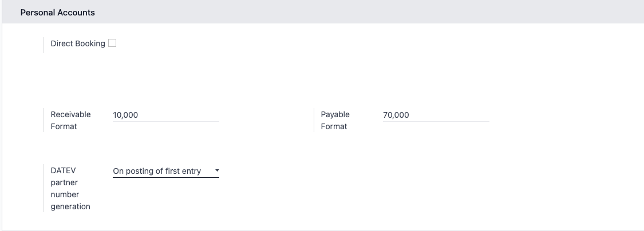Click the 'Format' word under Payable
This screenshot has width=644, height=231.
click(x=334, y=126)
